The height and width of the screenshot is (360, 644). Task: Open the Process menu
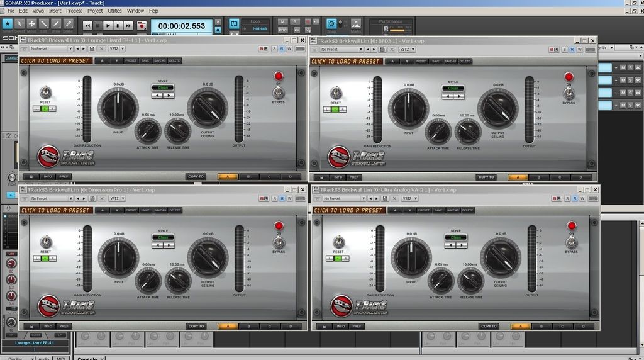click(74, 11)
